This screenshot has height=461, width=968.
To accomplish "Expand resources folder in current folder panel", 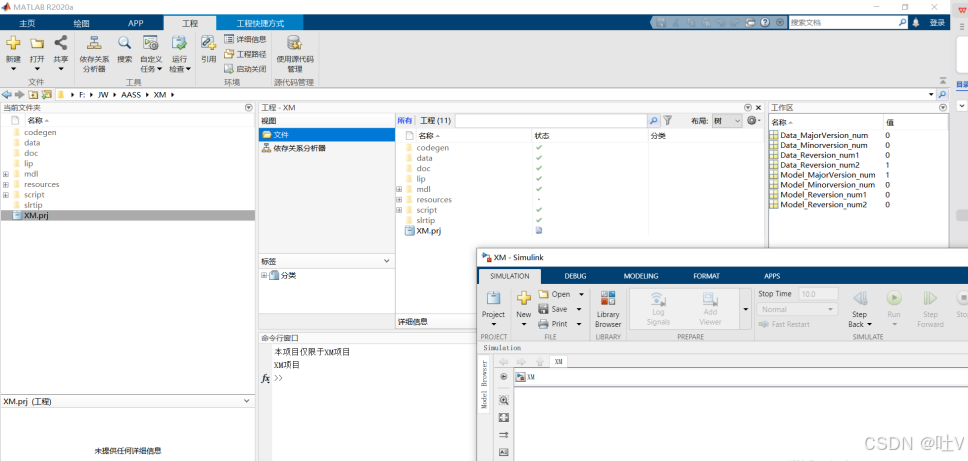I will (6, 185).
